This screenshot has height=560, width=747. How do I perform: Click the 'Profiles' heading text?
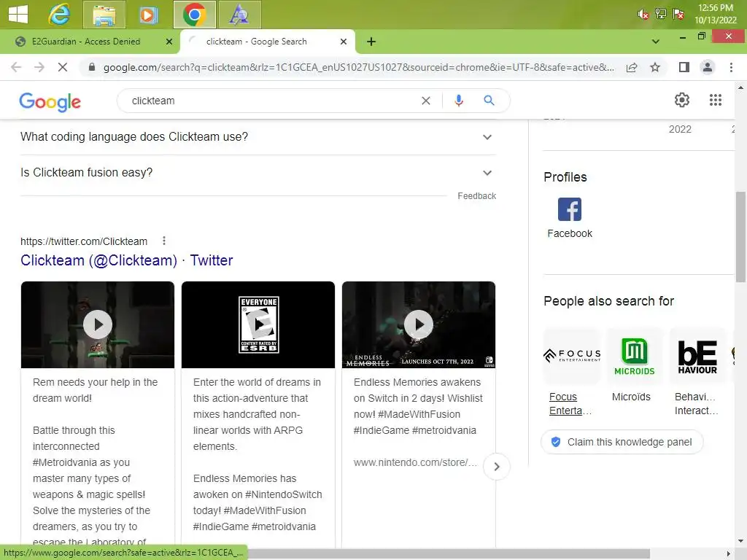tap(565, 177)
